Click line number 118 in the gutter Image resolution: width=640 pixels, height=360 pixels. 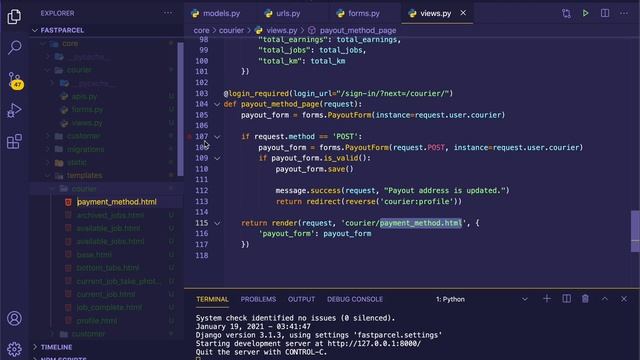[202, 256]
